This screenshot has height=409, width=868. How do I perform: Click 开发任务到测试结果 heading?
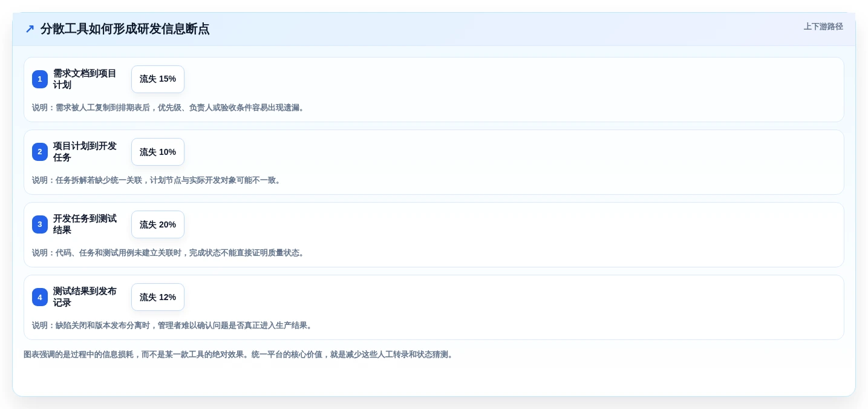click(85, 224)
